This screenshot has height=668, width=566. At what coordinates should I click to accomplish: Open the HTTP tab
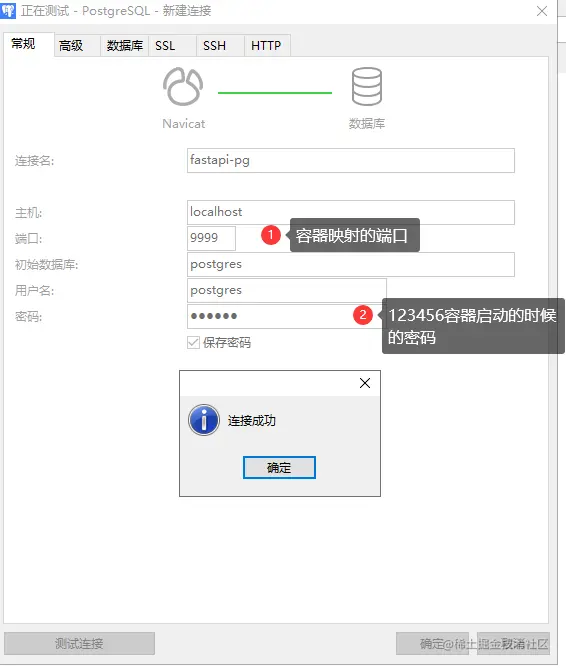point(266,46)
